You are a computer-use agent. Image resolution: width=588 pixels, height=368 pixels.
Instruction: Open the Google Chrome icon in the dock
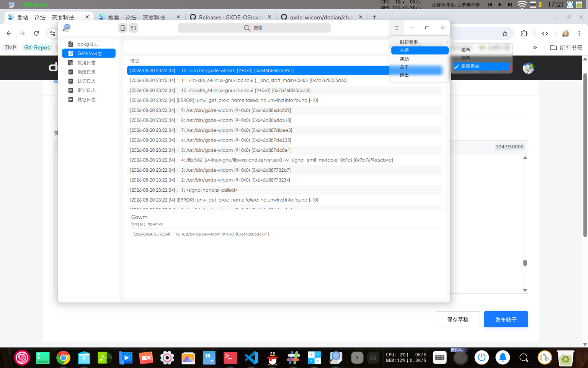[x=63, y=358]
